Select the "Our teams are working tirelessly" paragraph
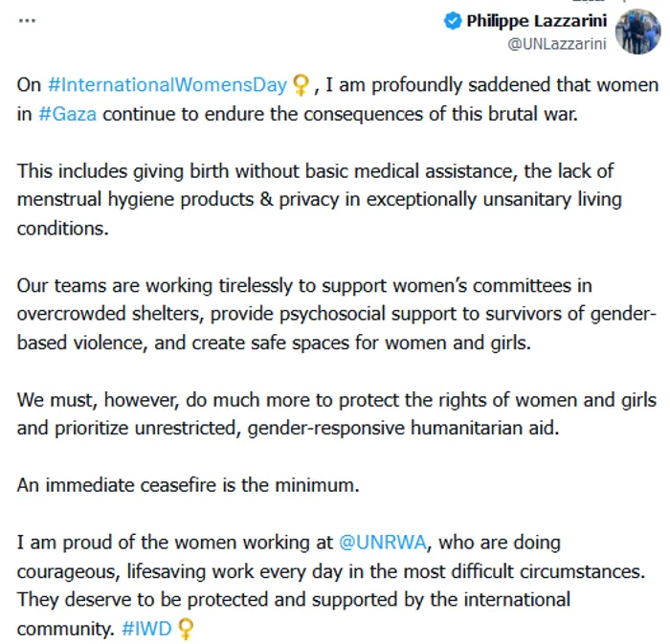The width and height of the screenshot is (670, 644). (336, 314)
